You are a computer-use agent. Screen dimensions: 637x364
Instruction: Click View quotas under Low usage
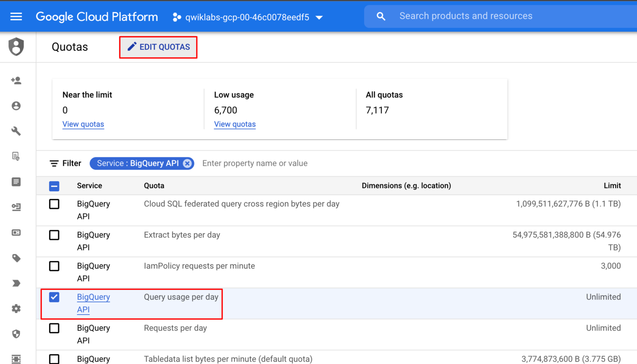point(235,124)
